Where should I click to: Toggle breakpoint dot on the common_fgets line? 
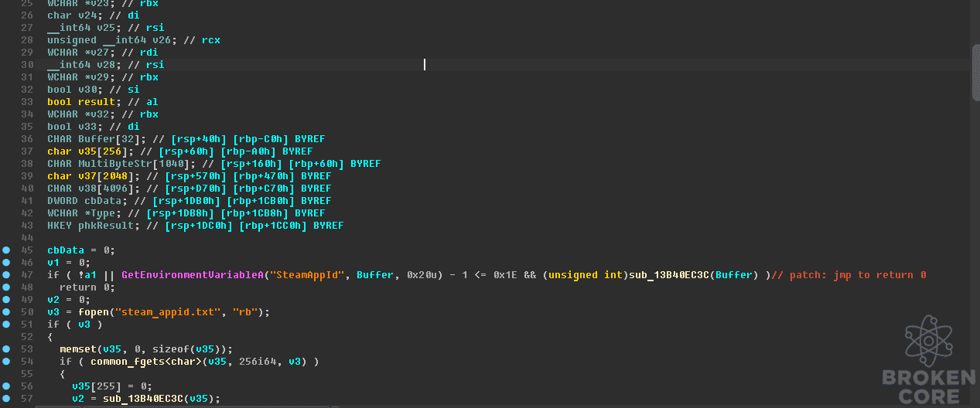click(x=6, y=362)
